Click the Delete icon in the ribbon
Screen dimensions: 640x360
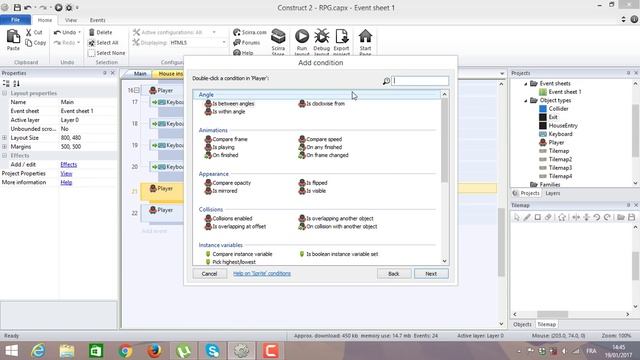tap(92, 32)
